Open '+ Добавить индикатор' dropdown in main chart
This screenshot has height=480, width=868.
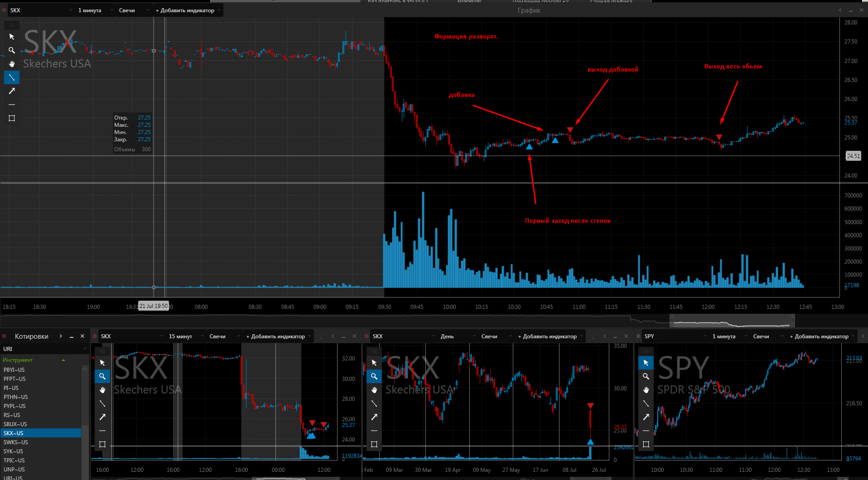click(188, 10)
